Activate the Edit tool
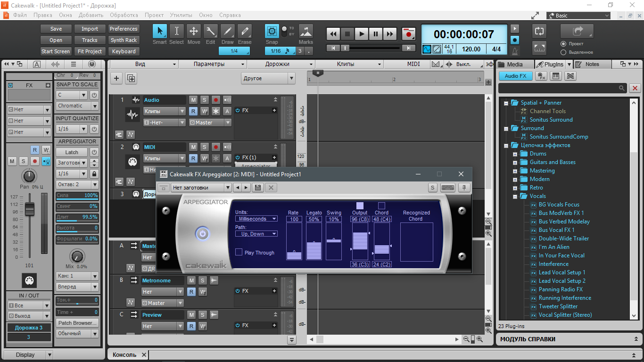This screenshot has width=644, height=362. pos(211,31)
